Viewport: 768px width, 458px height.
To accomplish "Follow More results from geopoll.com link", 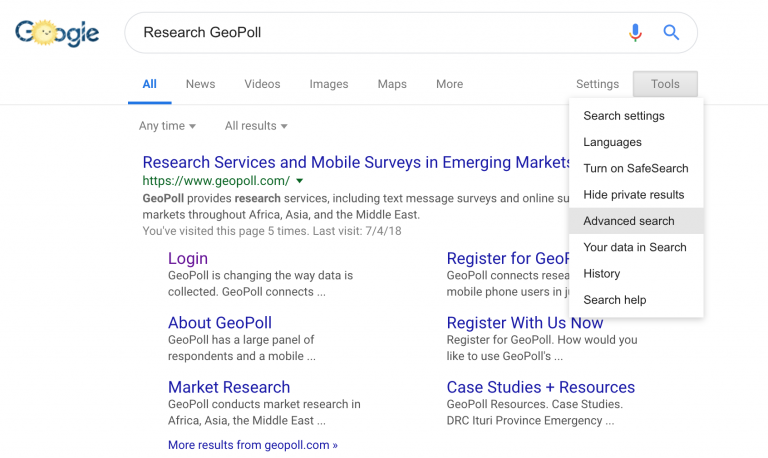I will (253, 445).
